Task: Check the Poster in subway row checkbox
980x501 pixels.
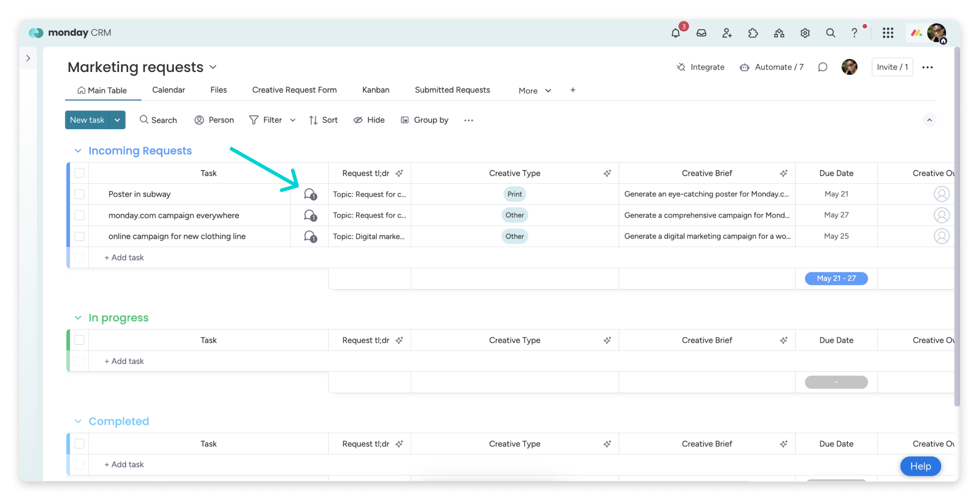Action: coord(79,194)
